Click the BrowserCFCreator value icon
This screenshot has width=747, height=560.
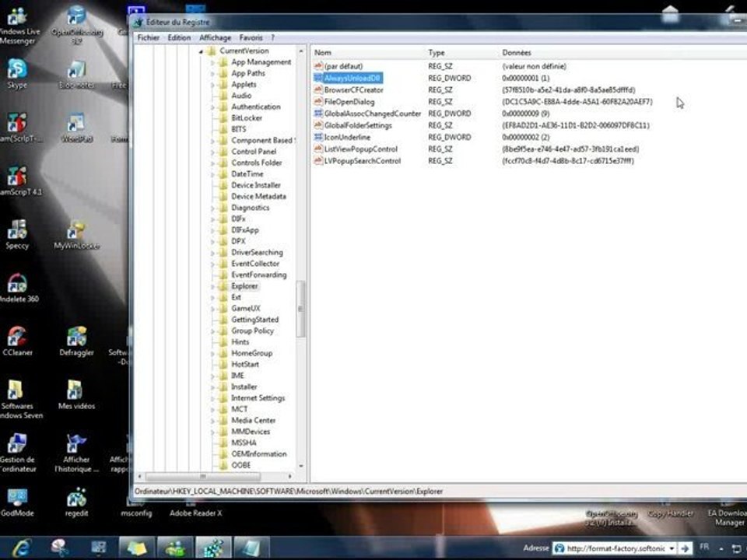(x=318, y=89)
